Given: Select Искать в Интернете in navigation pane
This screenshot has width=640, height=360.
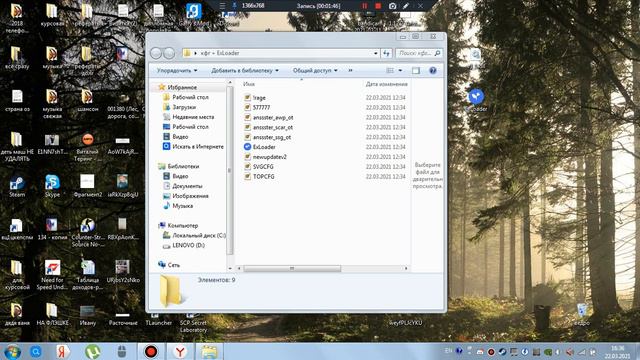Looking at the screenshot, I should [198, 146].
